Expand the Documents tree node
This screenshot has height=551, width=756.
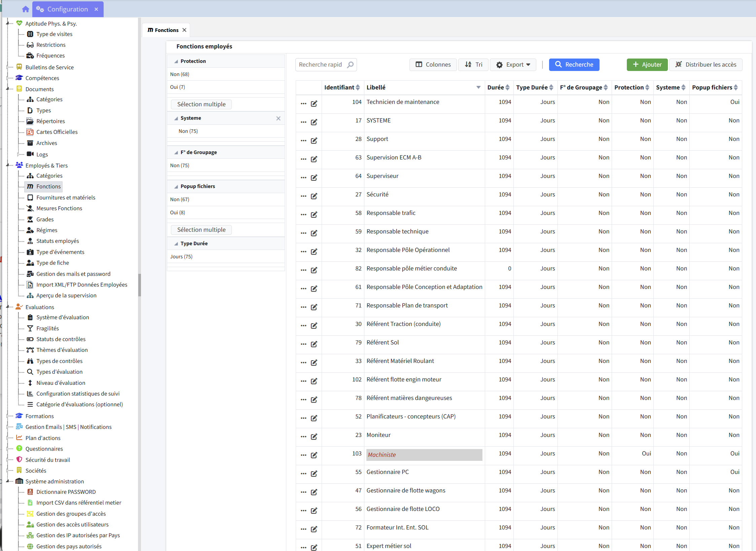8,89
